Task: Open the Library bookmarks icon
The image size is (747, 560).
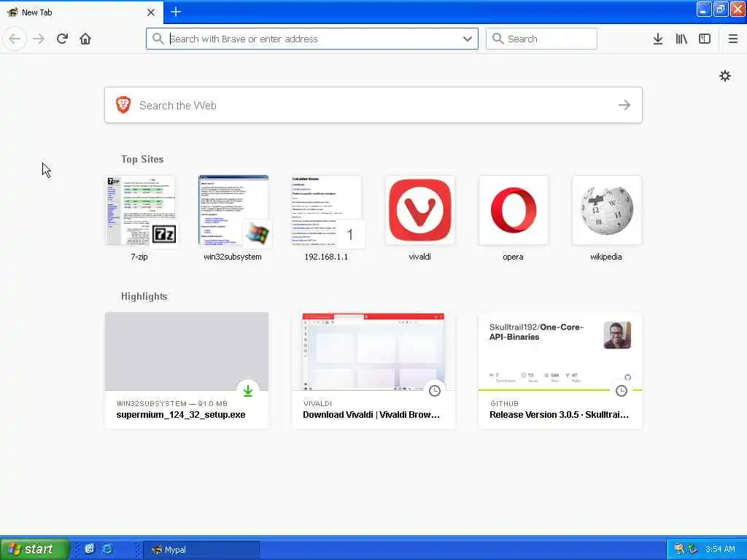Action: click(x=681, y=39)
